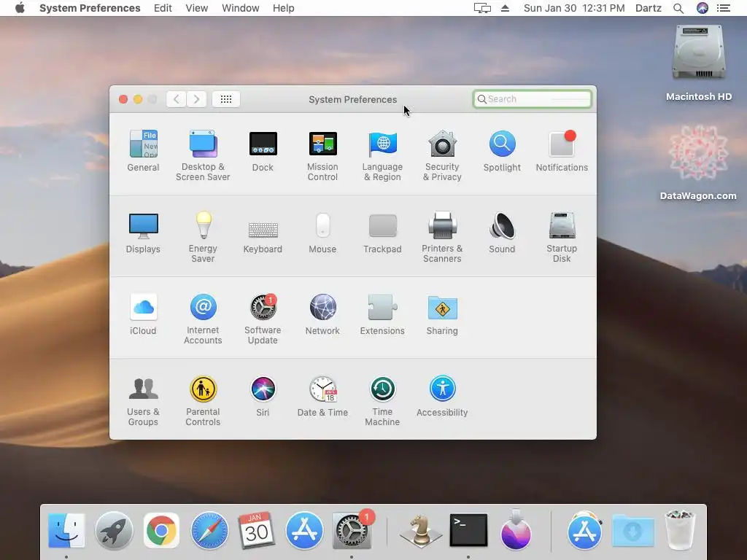Open Dock preferences
This screenshot has width=747, height=560.
tap(263, 150)
